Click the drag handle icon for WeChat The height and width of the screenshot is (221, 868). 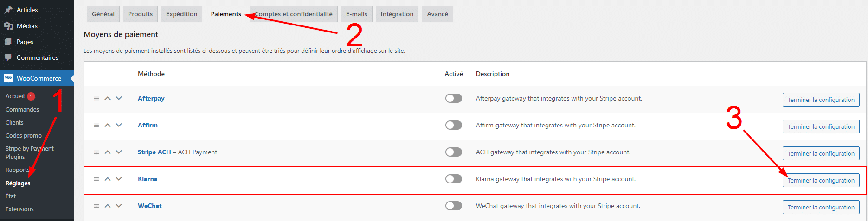[x=96, y=206]
